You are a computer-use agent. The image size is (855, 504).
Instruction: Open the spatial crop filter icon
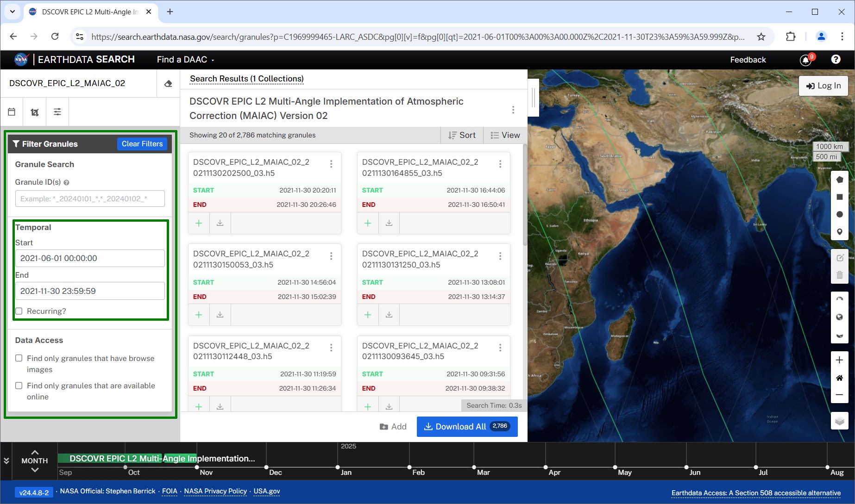(35, 112)
